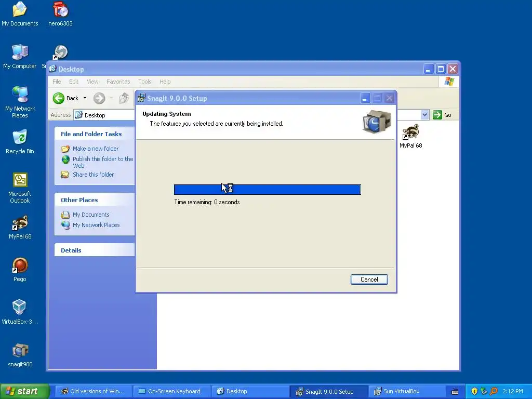Switch to Sun VirtualBox taskbar item
532x399 pixels.
pos(406,391)
